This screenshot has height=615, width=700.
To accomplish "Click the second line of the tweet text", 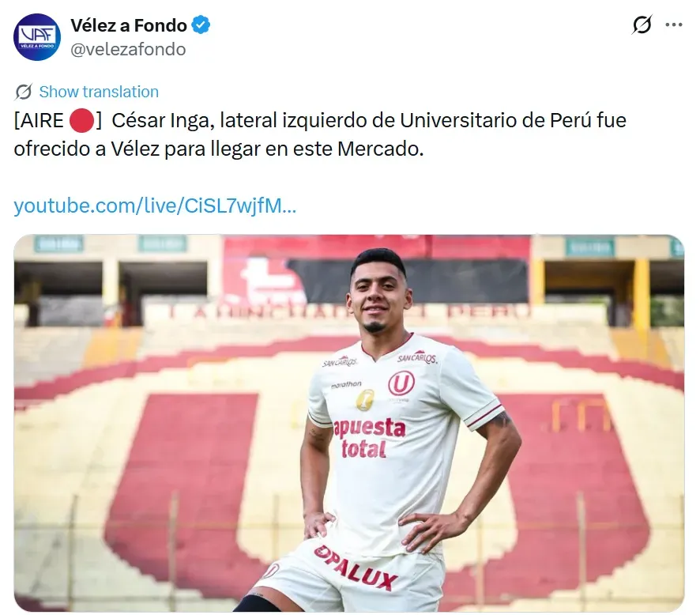I will [x=219, y=149].
